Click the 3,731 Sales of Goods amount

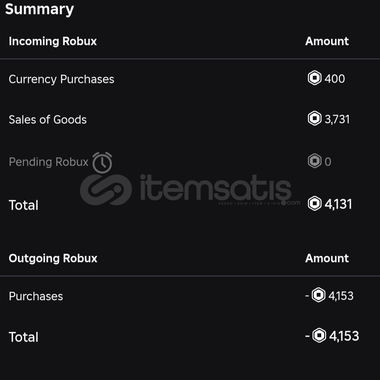point(337,119)
